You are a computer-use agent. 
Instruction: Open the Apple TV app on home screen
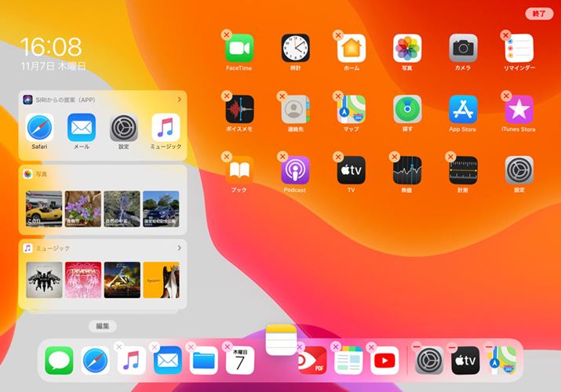[x=352, y=170]
